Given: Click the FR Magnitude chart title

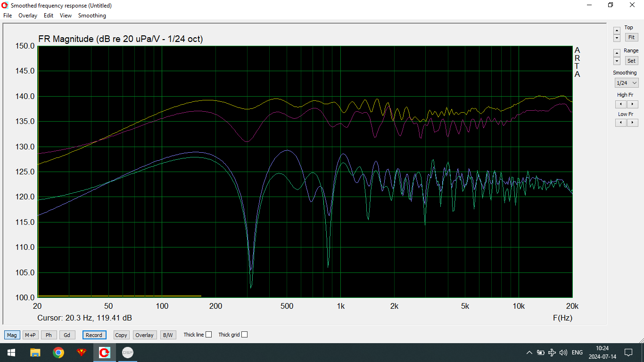Looking at the screenshot, I should click(121, 39).
